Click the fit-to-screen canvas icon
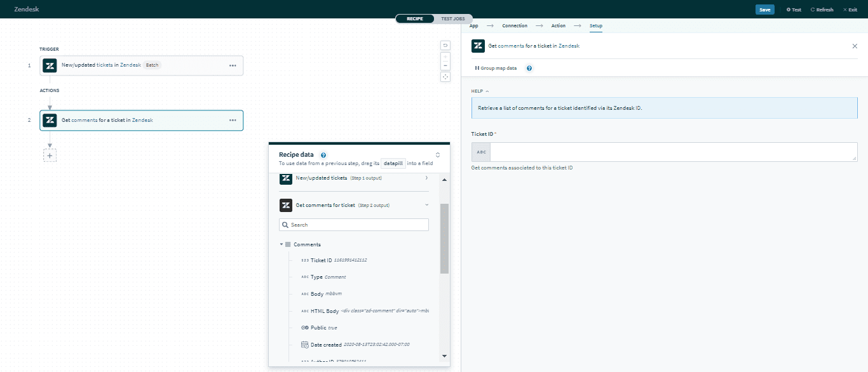This screenshot has width=868, height=372. coord(445,77)
